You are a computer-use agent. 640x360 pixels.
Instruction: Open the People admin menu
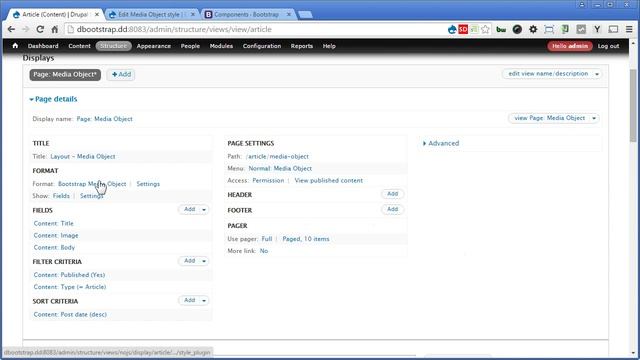click(190, 46)
